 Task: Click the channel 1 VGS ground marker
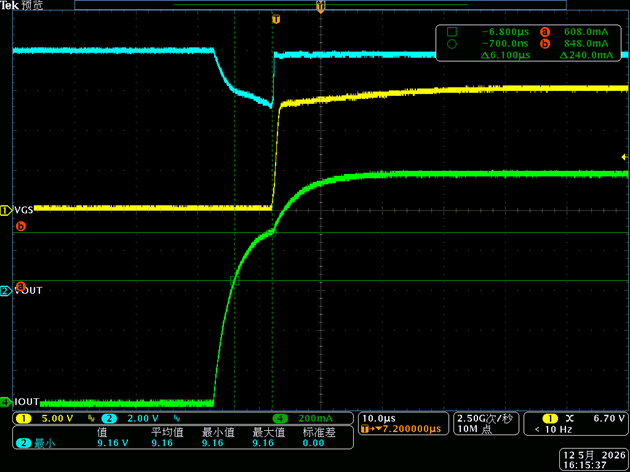tap(6, 210)
